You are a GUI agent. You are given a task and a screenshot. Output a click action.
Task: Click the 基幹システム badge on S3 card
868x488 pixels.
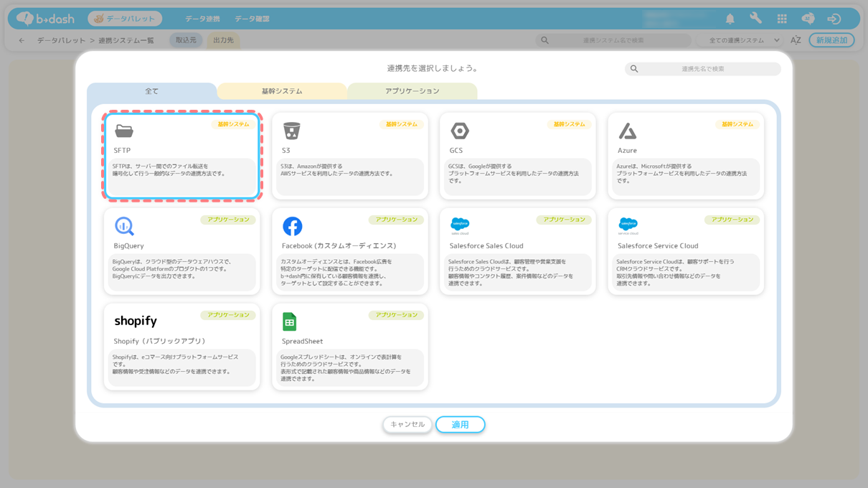pos(402,124)
